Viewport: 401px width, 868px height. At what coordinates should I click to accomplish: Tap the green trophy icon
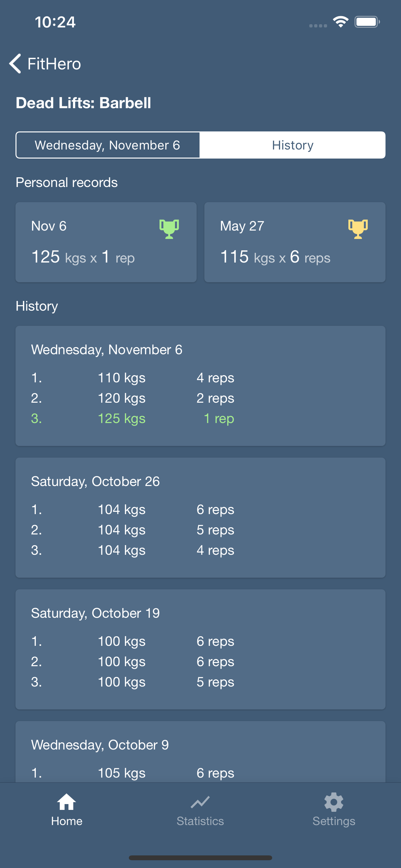(169, 229)
